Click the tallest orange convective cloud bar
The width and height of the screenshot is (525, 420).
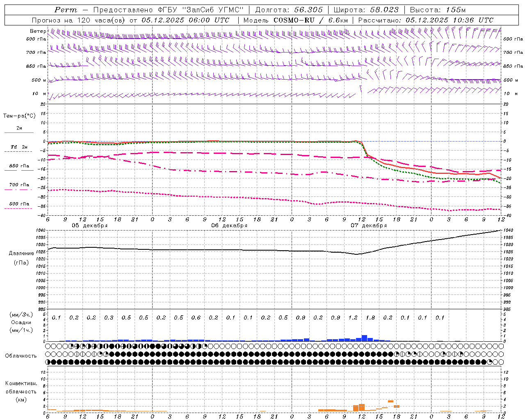point(362,407)
